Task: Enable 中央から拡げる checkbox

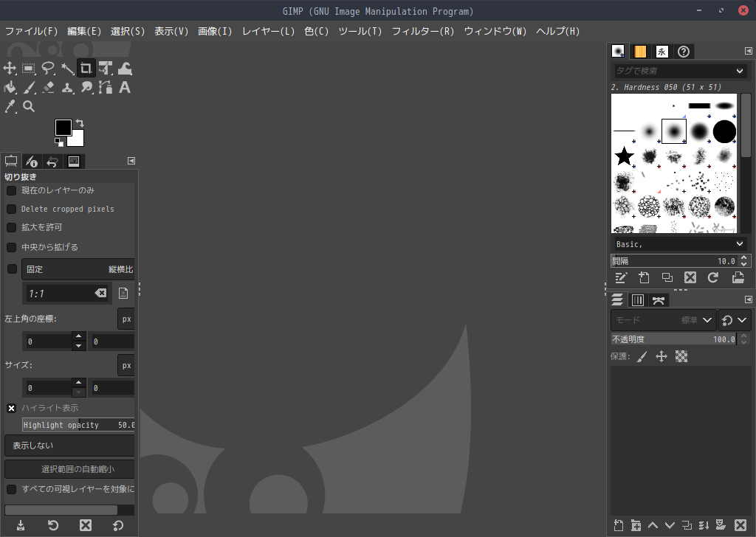Action: (x=12, y=247)
